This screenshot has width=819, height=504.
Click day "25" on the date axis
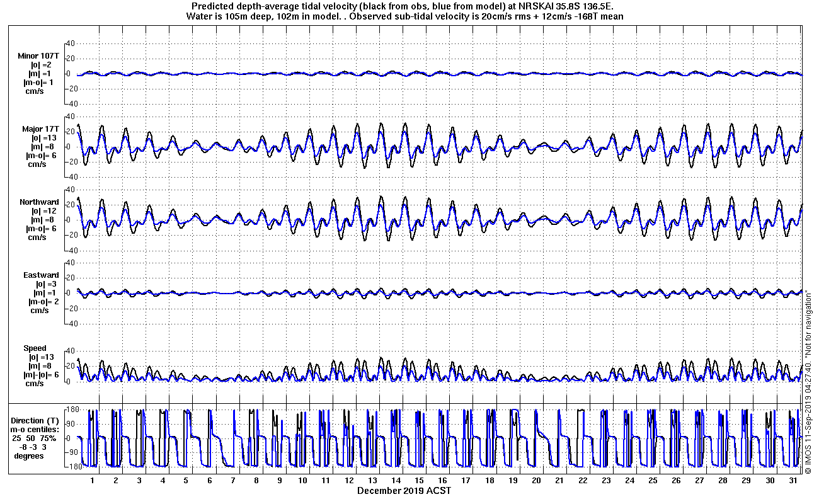(653, 481)
